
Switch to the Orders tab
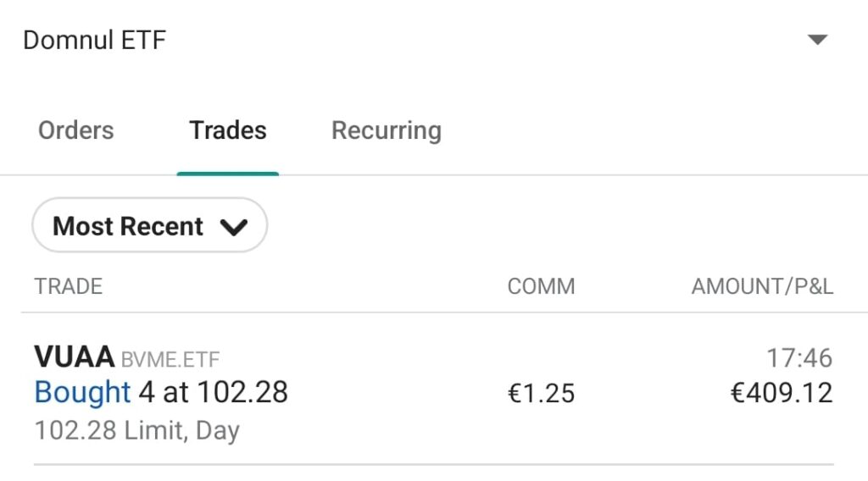75,130
